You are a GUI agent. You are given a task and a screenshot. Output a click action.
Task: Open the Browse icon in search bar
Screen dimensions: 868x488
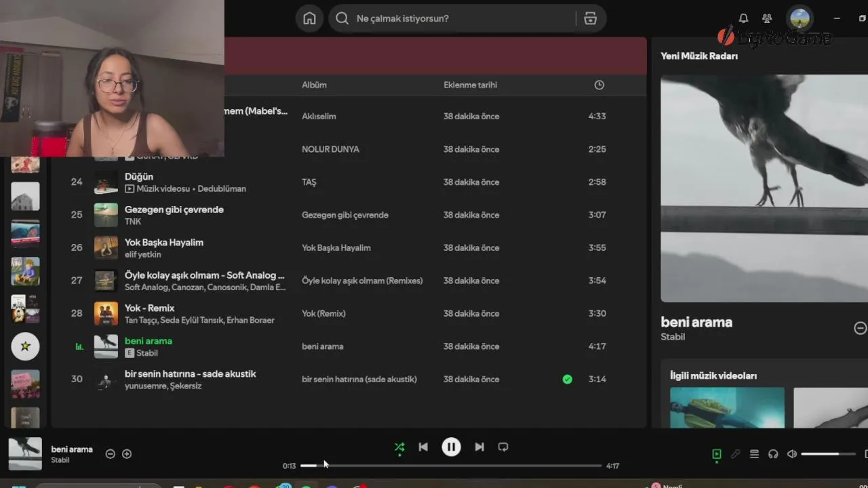[x=591, y=18]
